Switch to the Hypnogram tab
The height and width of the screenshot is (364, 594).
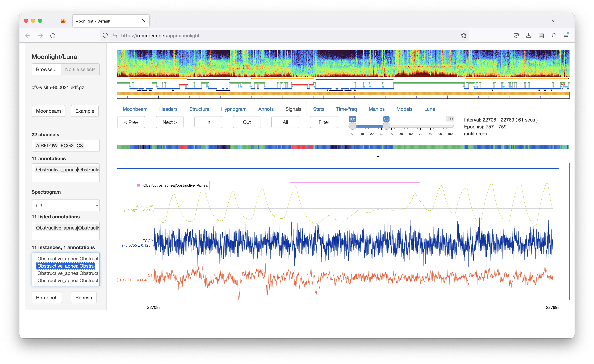click(x=234, y=109)
